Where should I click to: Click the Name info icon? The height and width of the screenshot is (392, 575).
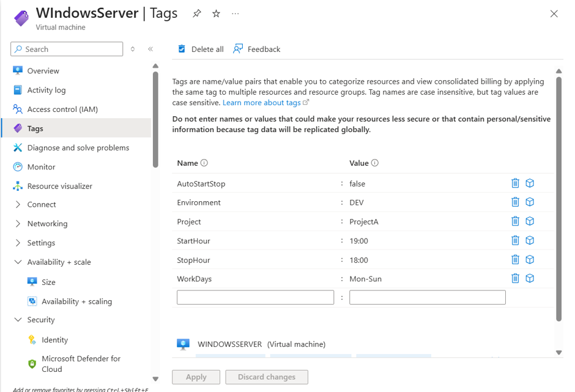point(204,163)
